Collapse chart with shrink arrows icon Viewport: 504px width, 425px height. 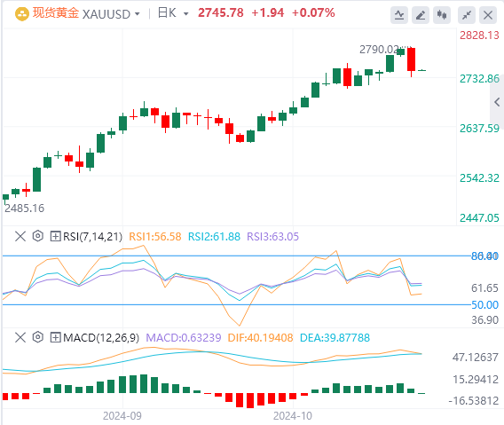pyautogui.click(x=467, y=15)
